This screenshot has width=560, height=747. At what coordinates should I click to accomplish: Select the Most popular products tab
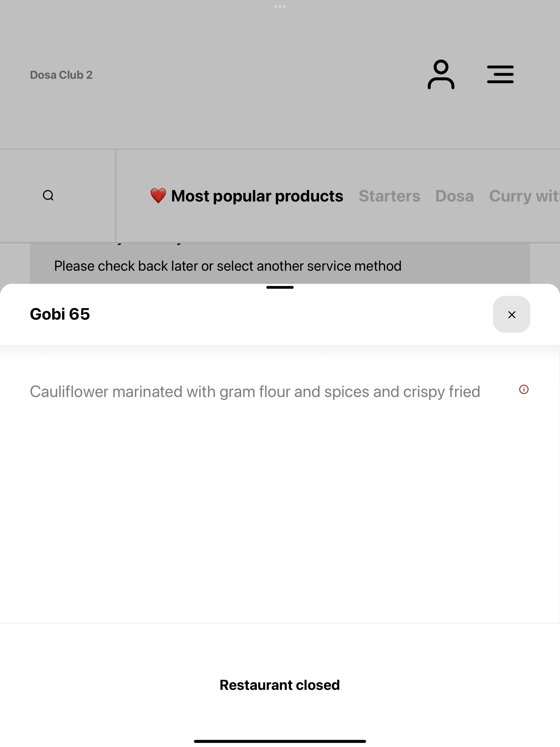coord(247,196)
